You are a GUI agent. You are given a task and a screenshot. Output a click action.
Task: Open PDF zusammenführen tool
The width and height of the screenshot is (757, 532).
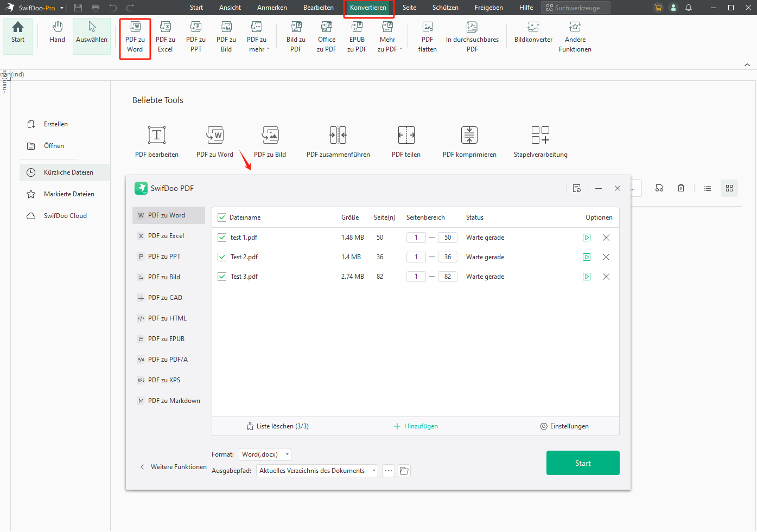point(338,142)
